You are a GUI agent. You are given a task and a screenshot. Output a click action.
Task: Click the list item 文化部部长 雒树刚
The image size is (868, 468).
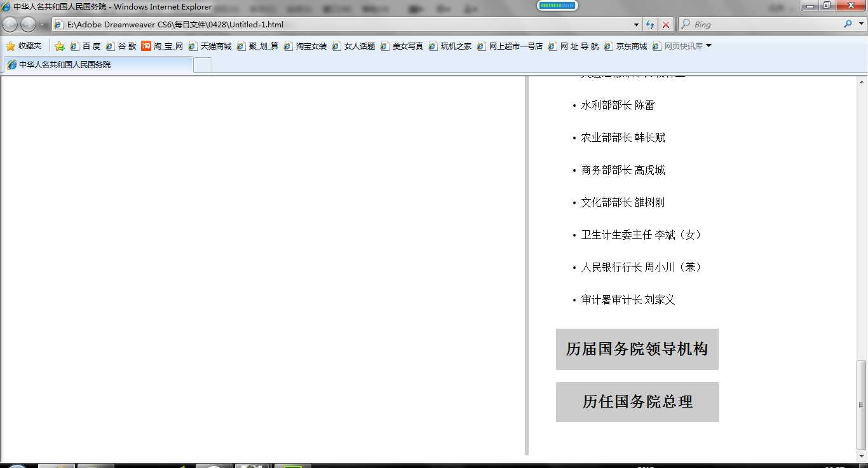coord(623,202)
